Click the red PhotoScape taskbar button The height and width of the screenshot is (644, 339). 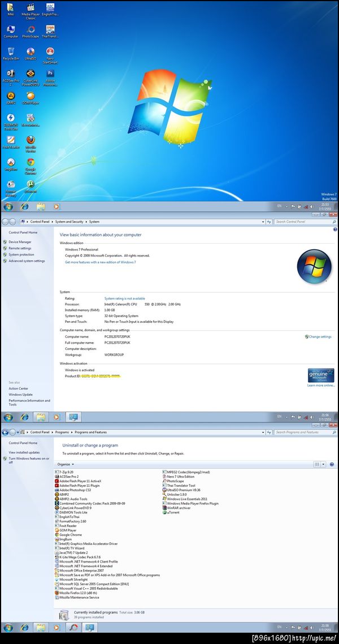[73, 628]
